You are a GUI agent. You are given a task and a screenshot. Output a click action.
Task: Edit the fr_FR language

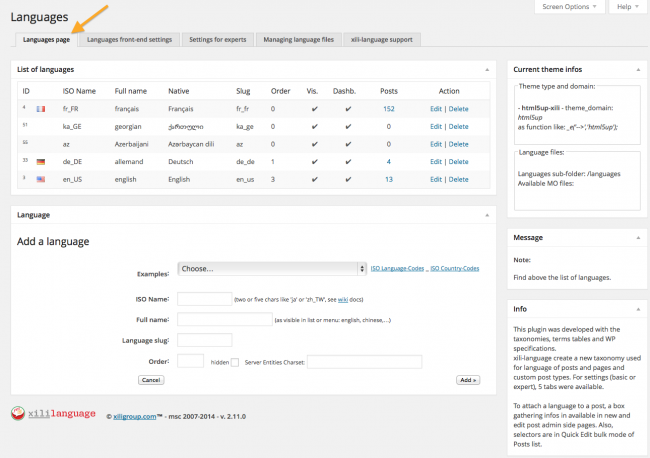(436, 109)
